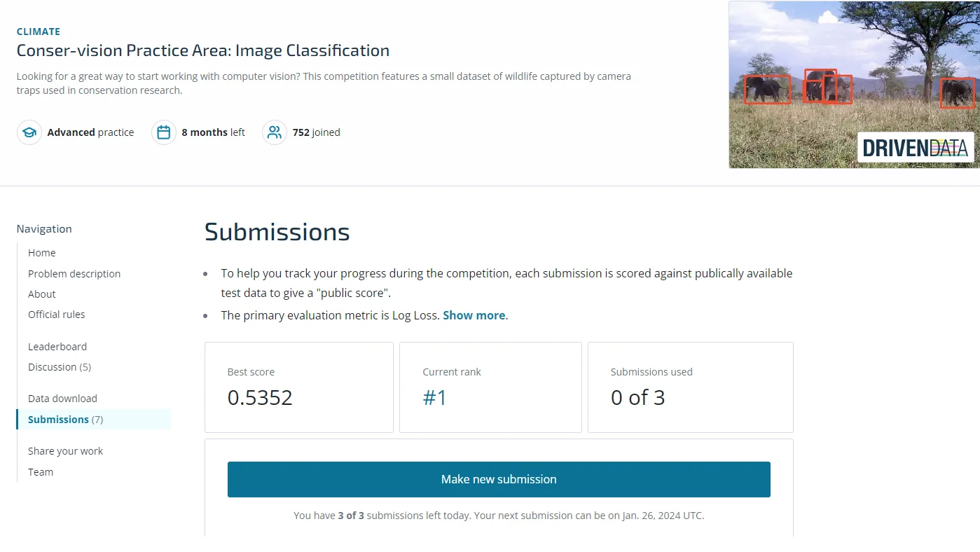Open the Leaderboard page

click(57, 347)
